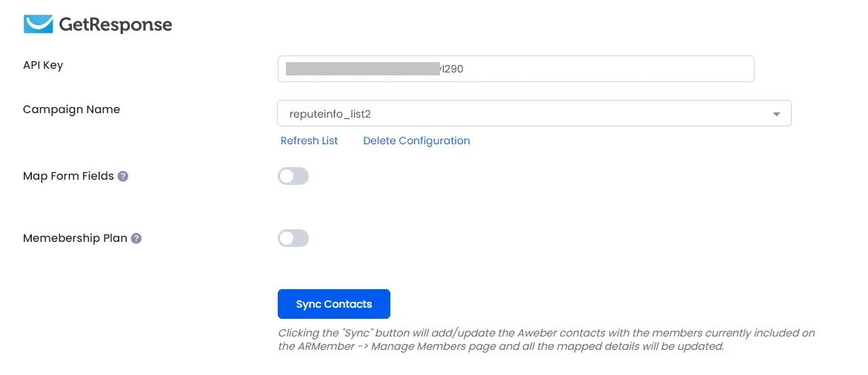868x375 pixels.
Task: Open help tooltip for Memebership Plan
Action: click(x=136, y=238)
